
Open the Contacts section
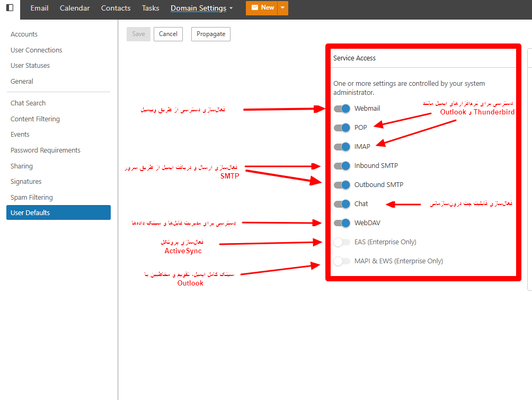116,8
